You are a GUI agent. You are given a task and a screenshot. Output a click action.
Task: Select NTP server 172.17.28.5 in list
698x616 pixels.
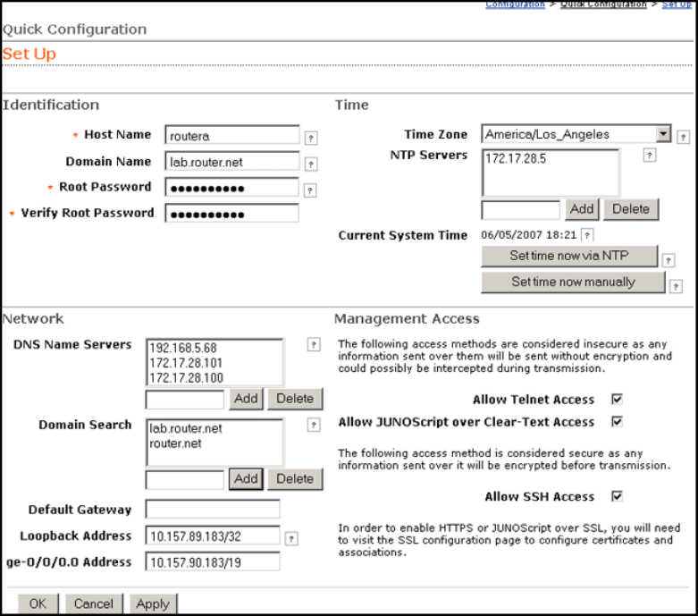tap(516, 158)
